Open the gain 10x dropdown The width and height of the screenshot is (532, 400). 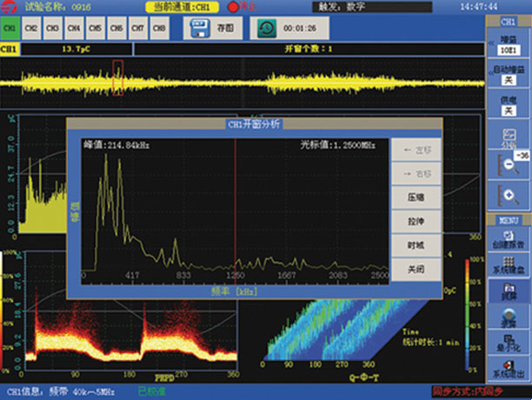coord(507,50)
